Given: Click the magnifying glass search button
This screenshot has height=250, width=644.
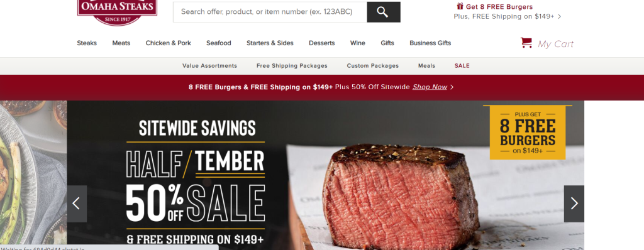Looking at the screenshot, I should click(383, 12).
